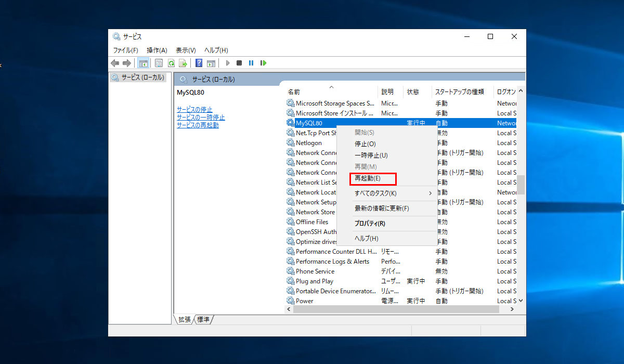Open the 操作(A) menu
This screenshot has width=624, height=364.
[157, 50]
